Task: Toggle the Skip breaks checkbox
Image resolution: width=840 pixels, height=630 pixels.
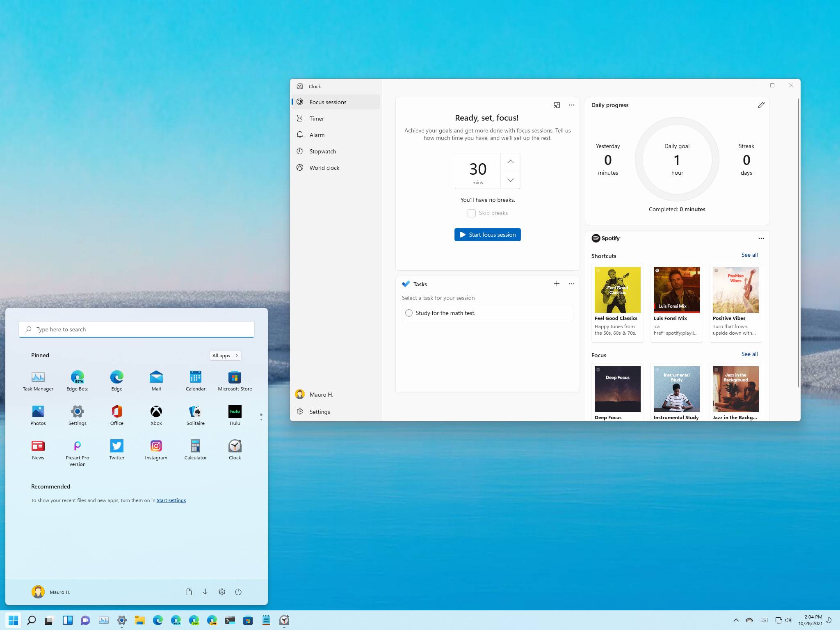Action: click(x=471, y=212)
